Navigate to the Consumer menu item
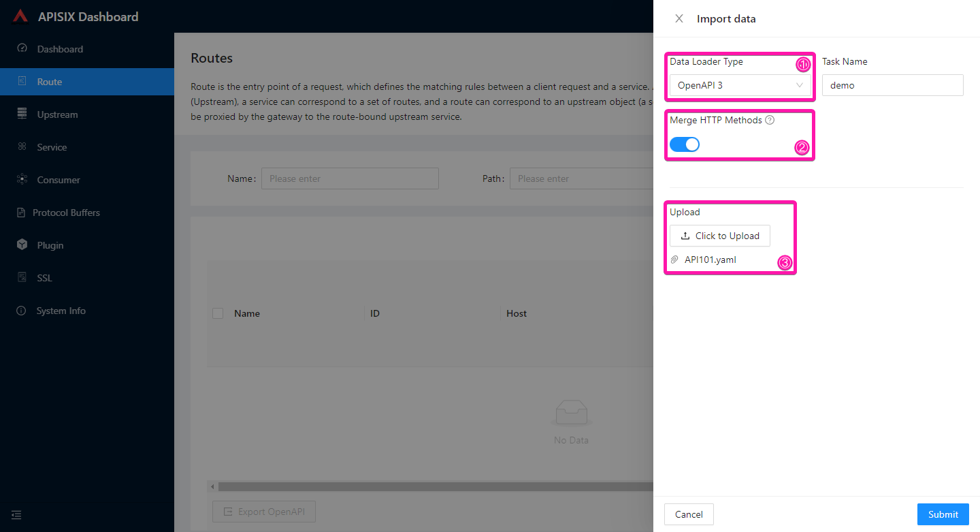Screen dimensions: 980x532 pyautogui.click(x=87, y=180)
